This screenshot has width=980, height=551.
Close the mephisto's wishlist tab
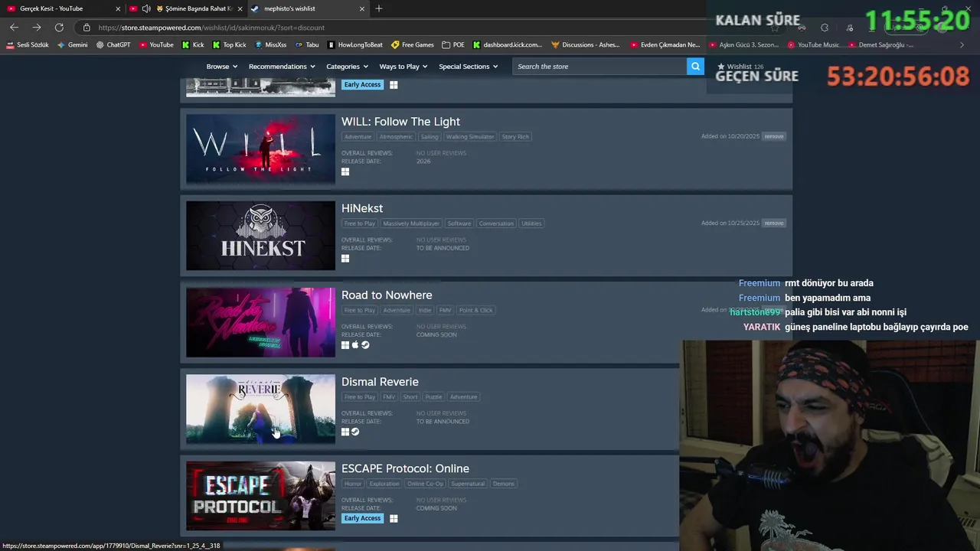(362, 8)
